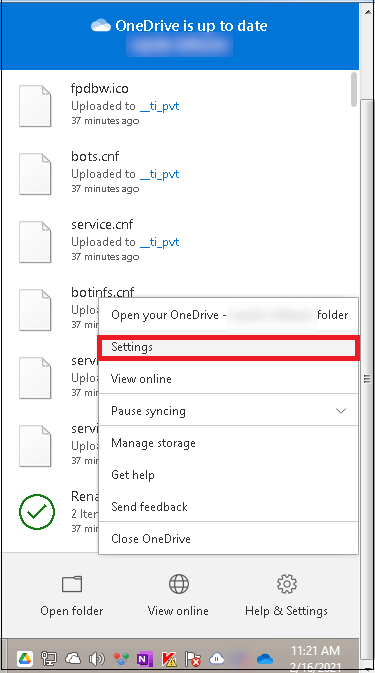This screenshot has height=673, width=375.
Task: Open Manage storage from menu
Action: (228, 443)
